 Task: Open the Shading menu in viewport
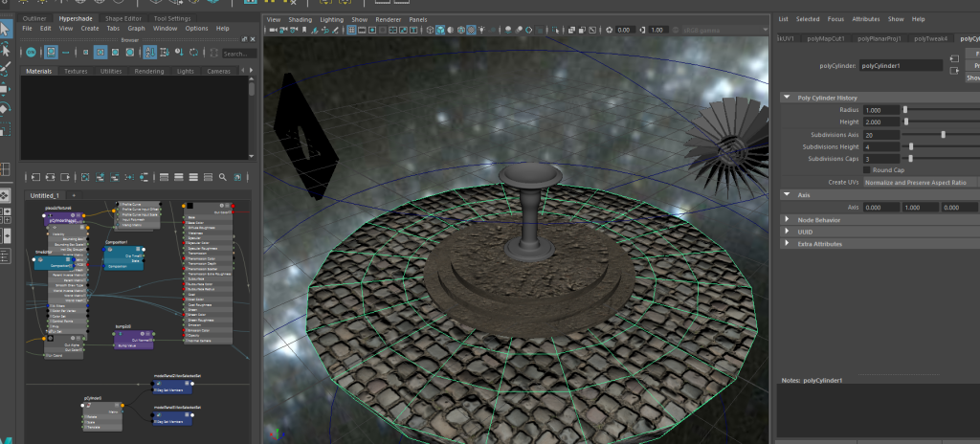[301, 19]
